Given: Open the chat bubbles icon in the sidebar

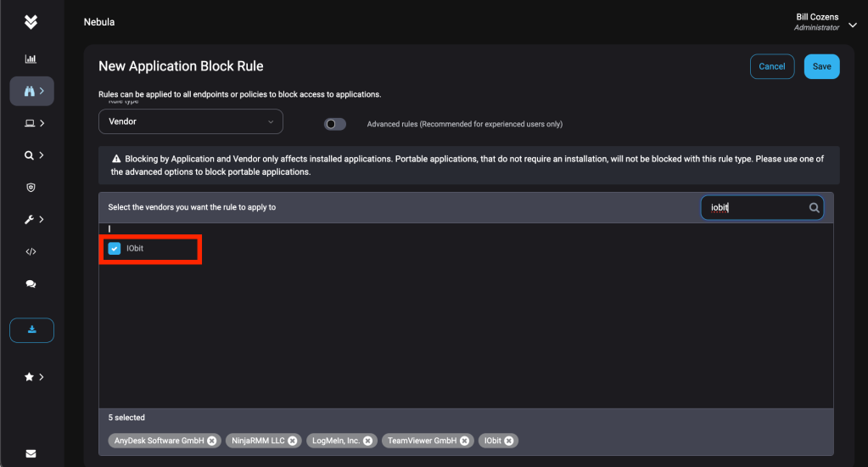Looking at the screenshot, I should (31, 284).
